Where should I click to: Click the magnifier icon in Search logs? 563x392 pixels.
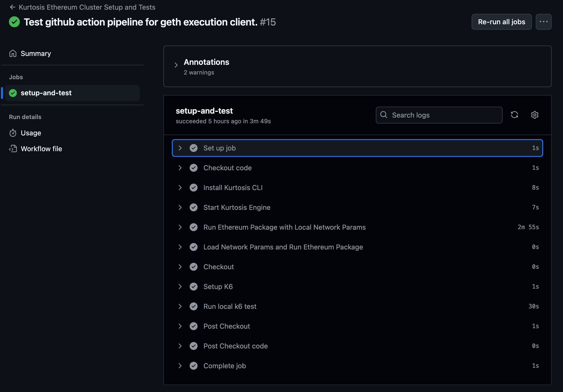384,115
